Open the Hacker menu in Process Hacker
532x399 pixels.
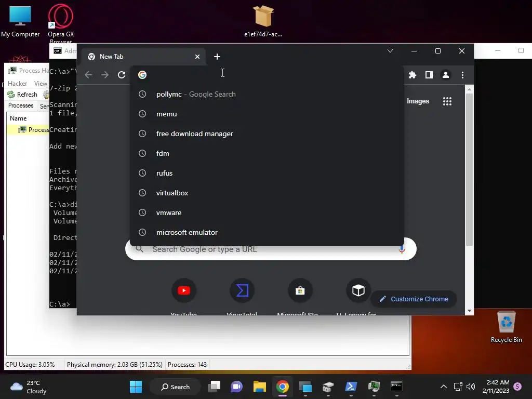click(x=17, y=84)
